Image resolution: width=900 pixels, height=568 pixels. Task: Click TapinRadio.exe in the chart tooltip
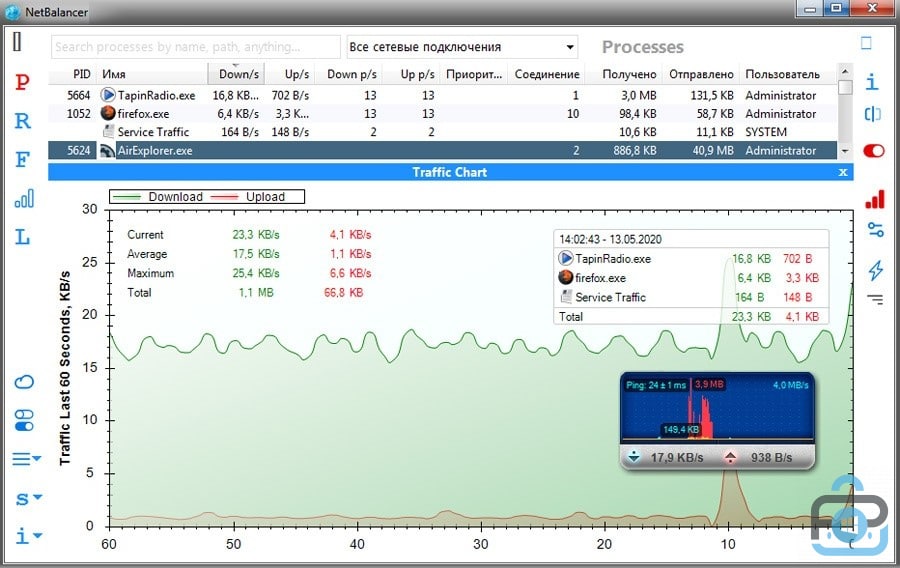point(612,259)
